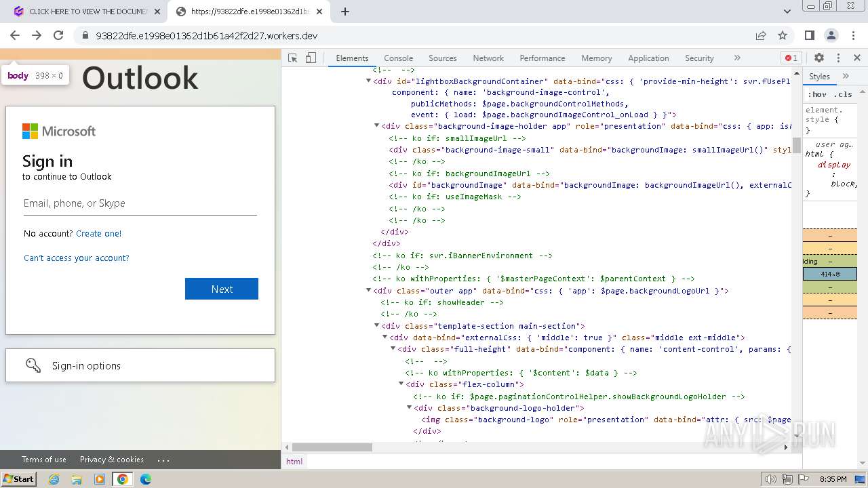The image size is (868, 488).
Task: Select the Elements tab
Action: pos(352,58)
